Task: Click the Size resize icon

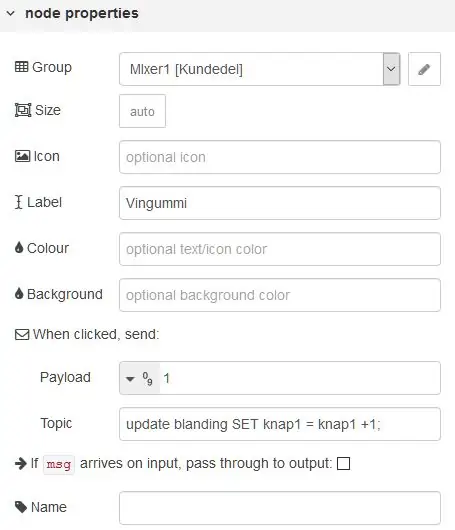Action: (23, 110)
